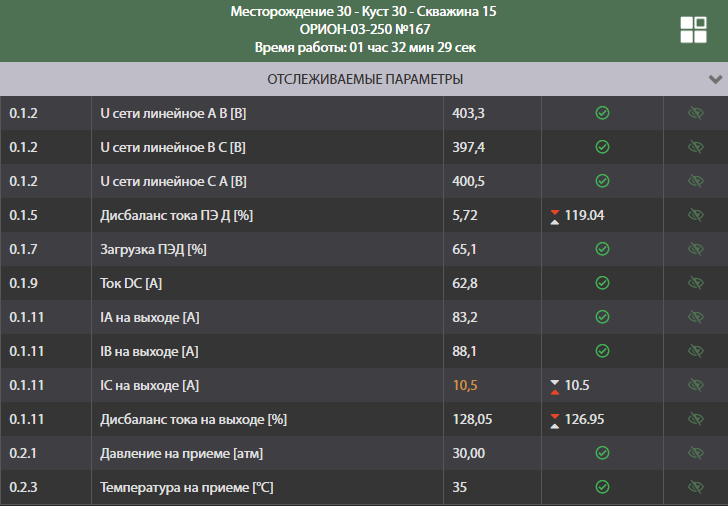Click green status check for U сети линейное B C
This screenshot has width=728, height=506.
click(x=602, y=147)
